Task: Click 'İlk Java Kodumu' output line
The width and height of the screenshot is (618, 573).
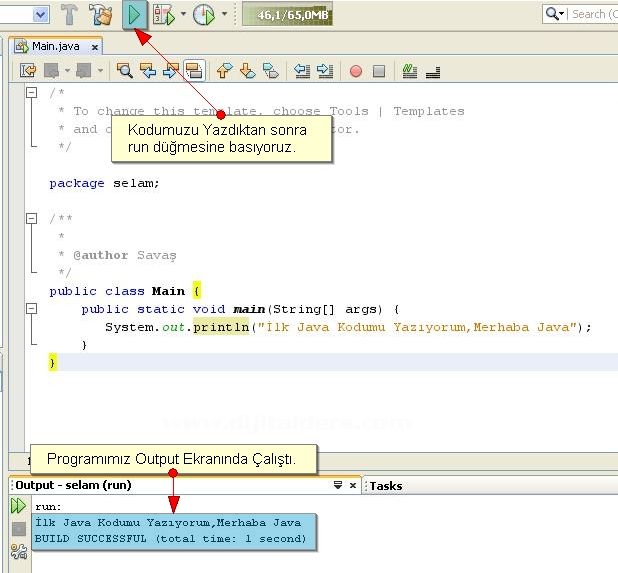Action: pos(168,523)
